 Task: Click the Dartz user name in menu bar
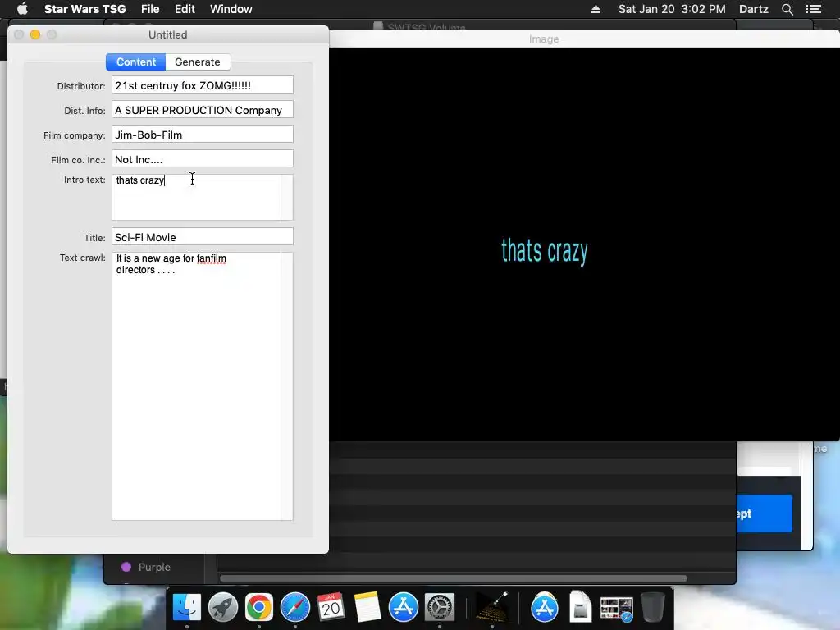pos(753,9)
